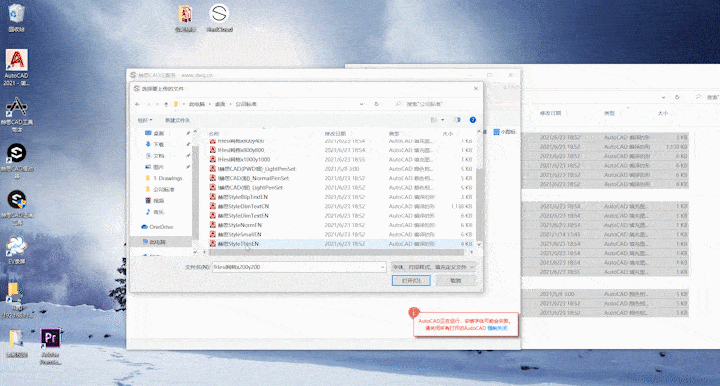Expand the address bar history dropdown
The width and height of the screenshot is (720, 386).
pyautogui.click(x=362, y=104)
